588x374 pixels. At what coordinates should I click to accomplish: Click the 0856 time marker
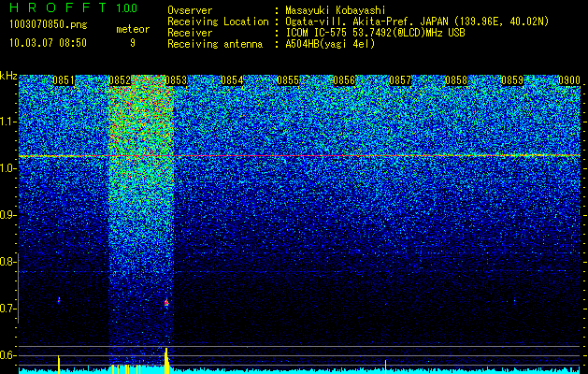coord(344,80)
